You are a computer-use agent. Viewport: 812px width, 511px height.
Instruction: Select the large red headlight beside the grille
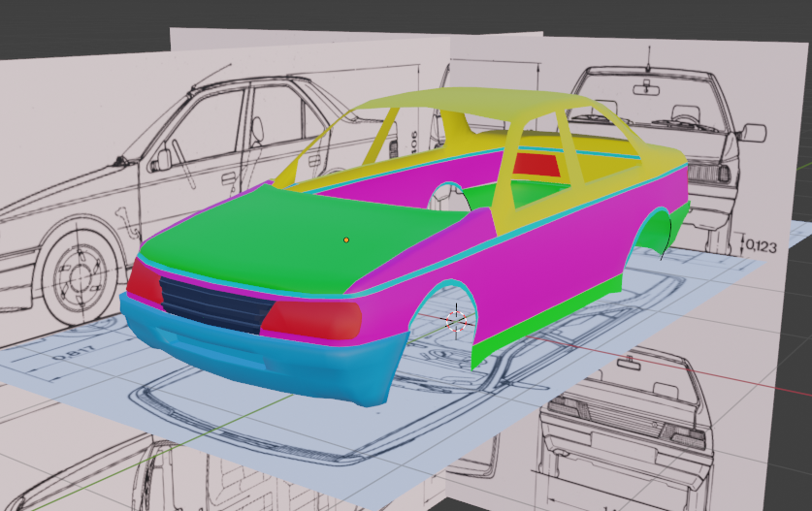311,319
